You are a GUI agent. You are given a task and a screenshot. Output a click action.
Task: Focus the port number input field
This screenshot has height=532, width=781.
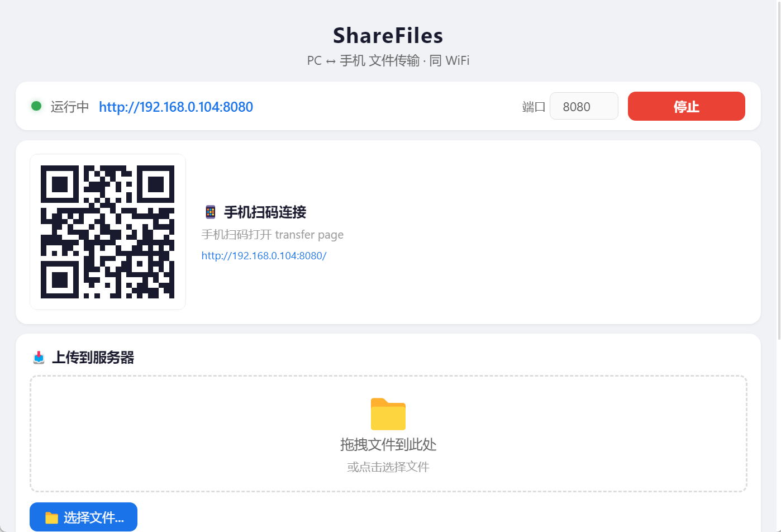click(584, 106)
